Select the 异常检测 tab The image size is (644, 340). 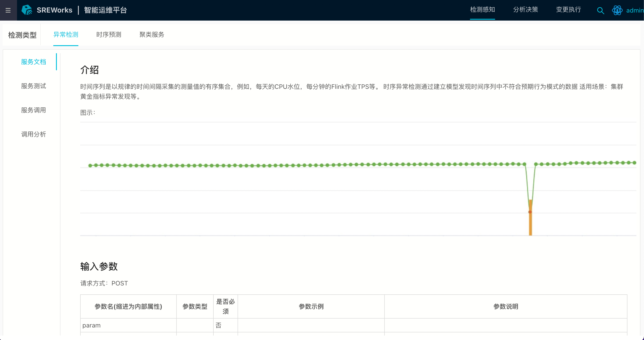(66, 34)
